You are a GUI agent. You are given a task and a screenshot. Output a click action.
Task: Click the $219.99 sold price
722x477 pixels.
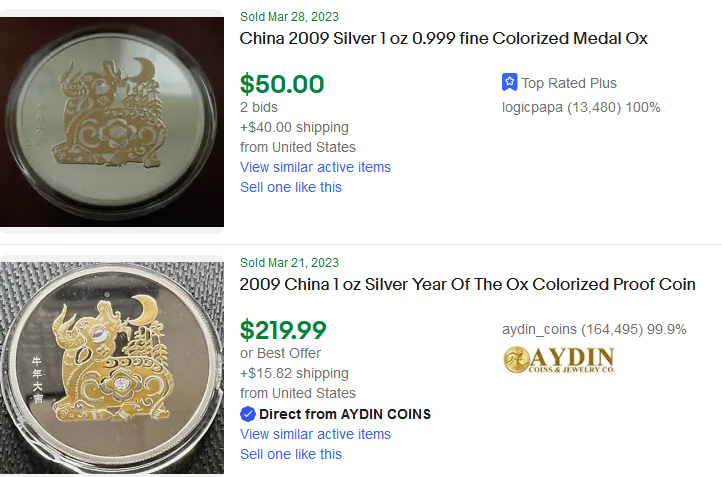tap(284, 329)
